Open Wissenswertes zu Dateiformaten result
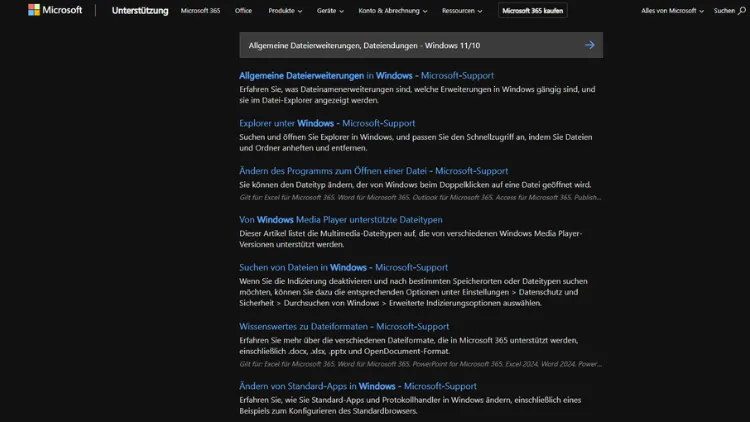750x422 pixels. [344, 326]
